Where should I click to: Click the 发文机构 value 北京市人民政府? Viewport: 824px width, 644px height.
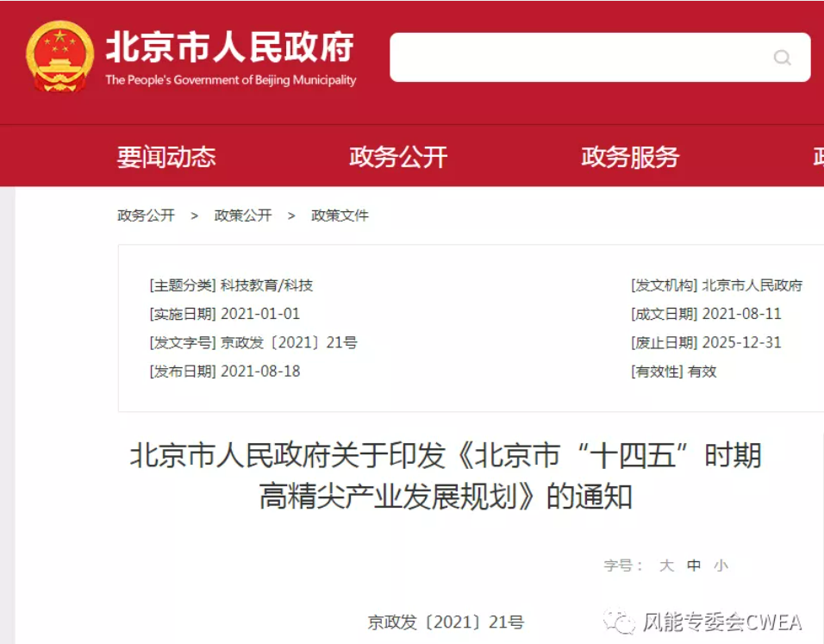tap(752, 285)
